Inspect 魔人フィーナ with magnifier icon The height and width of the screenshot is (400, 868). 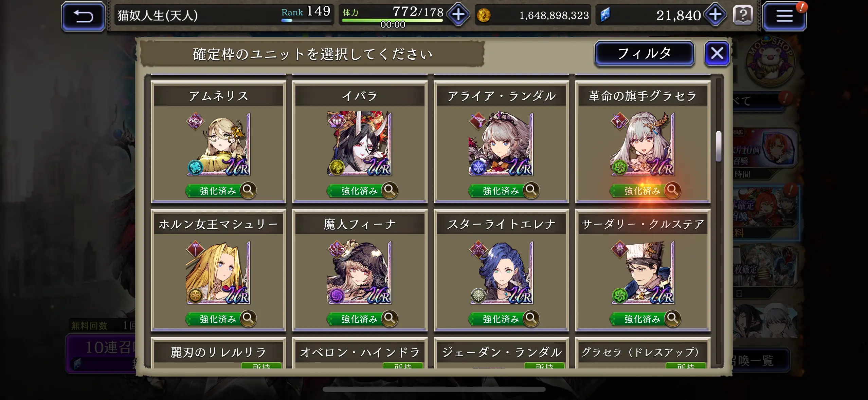pos(390,318)
